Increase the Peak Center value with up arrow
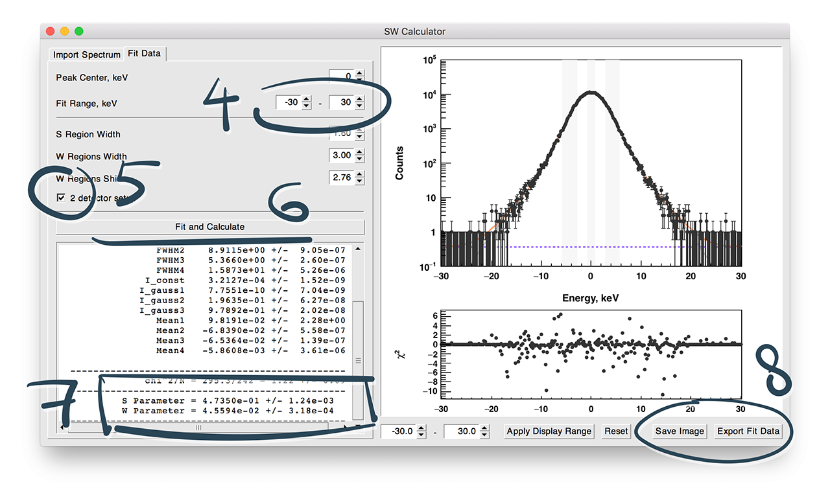 pos(360,74)
